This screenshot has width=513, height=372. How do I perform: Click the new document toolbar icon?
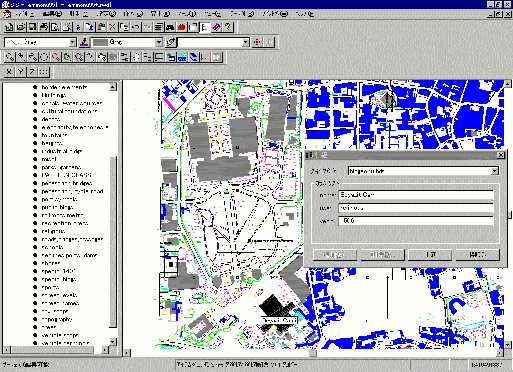(x=9, y=27)
